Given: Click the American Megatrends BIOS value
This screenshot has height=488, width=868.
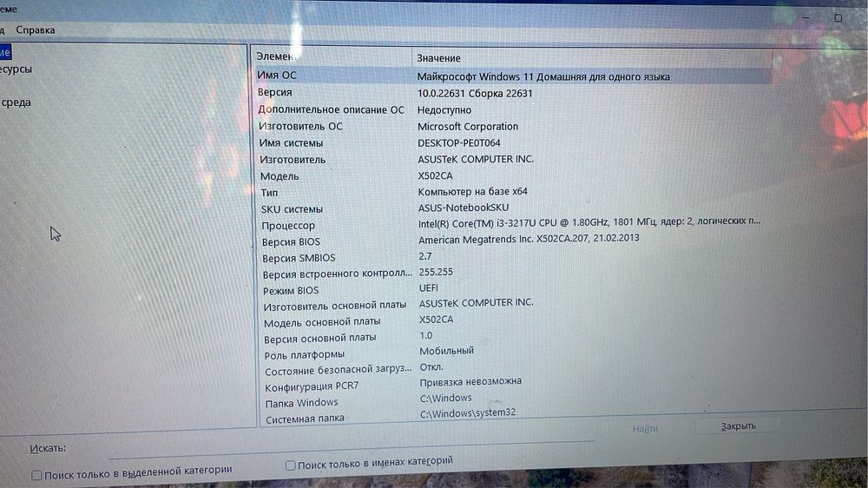Looking at the screenshot, I should [x=529, y=239].
